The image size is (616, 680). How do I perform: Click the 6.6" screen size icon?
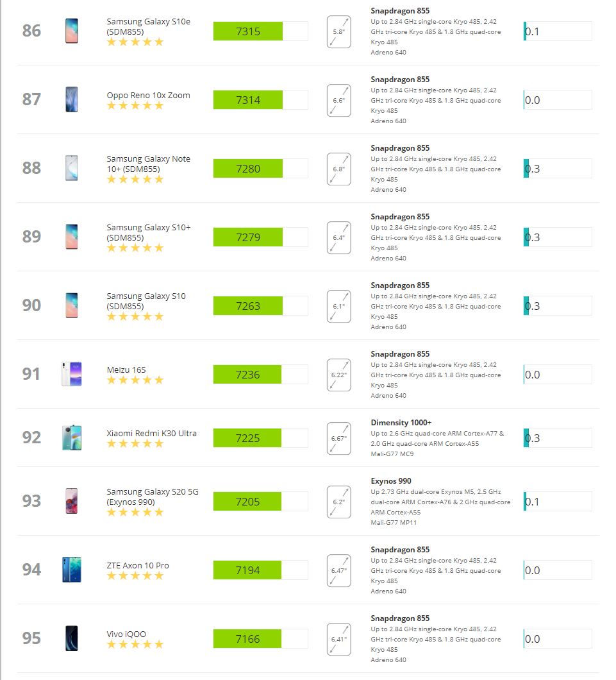coord(338,100)
